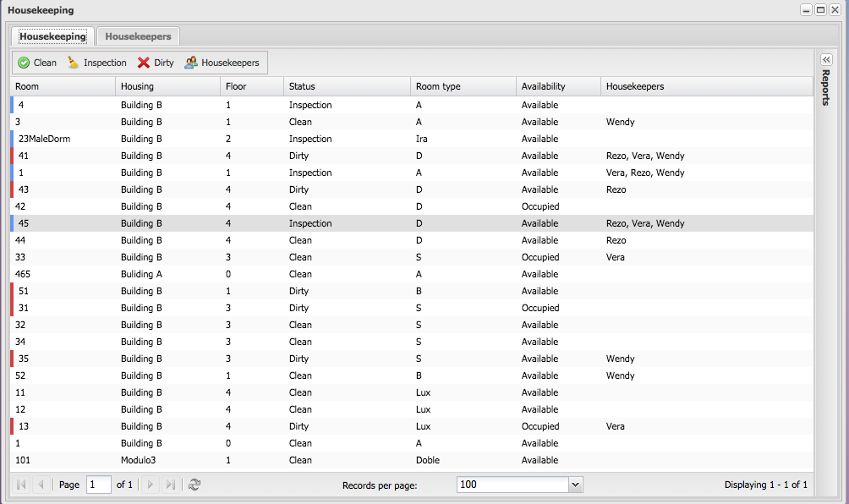Screen dimensions: 849x504
Task: Sort by Floor column header
Action: tap(252, 86)
